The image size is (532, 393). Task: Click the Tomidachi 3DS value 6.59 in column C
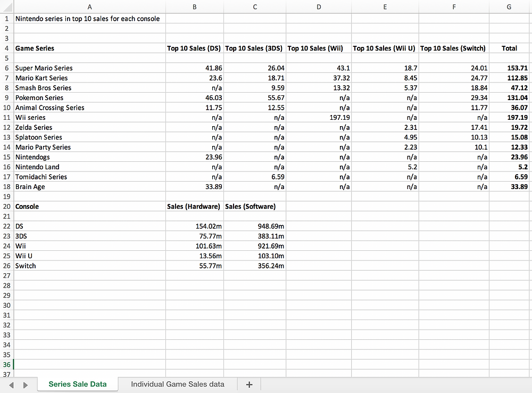[x=255, y=177]
